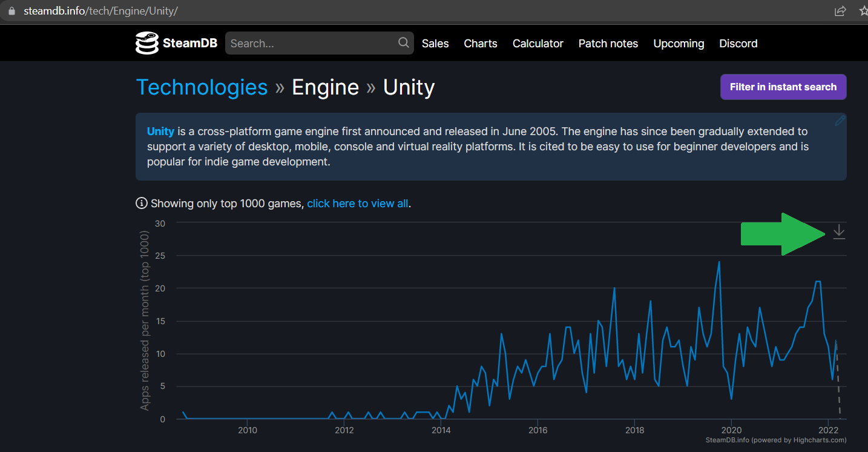Screen dimensions: 868x452
Task: Click the 2010 label on chart axis
Action: [248, 430]
